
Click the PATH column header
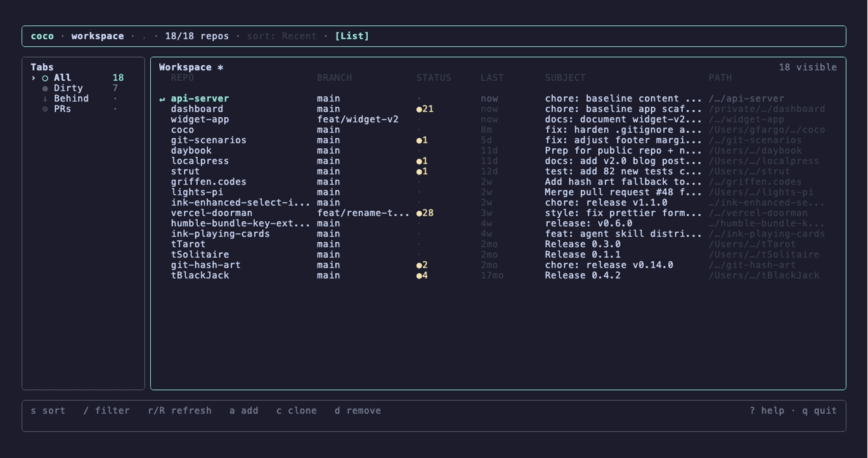(x=720, y=78)
